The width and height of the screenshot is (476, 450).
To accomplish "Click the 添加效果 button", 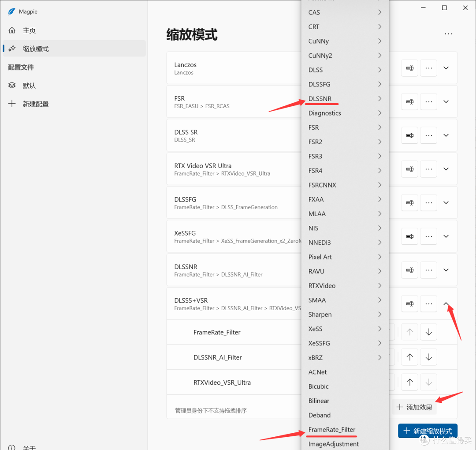I will (414, 407).
